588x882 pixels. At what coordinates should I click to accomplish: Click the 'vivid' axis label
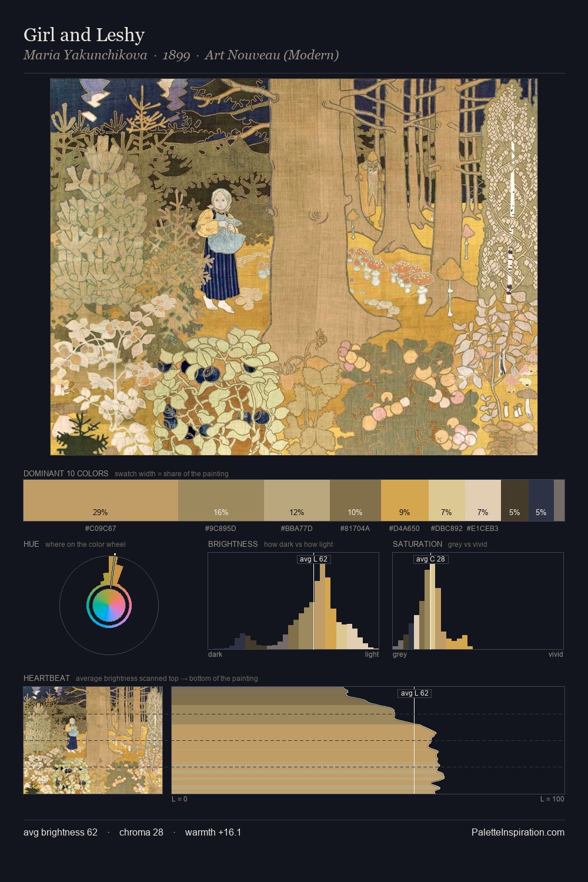[556, 654]
